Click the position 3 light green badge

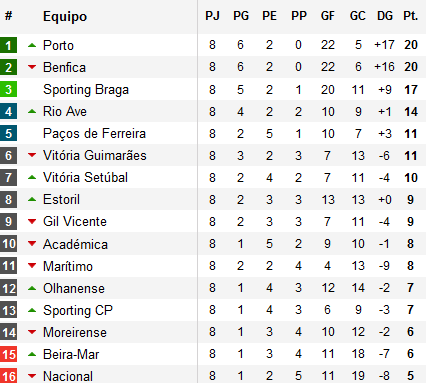8,89
